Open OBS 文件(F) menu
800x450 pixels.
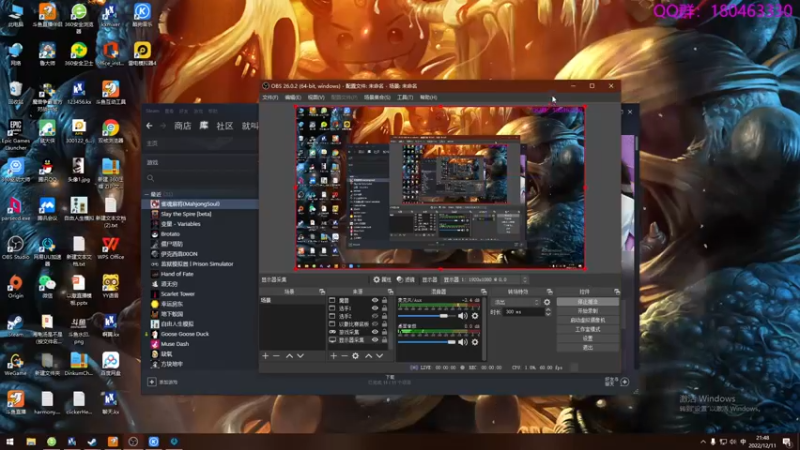270,97
